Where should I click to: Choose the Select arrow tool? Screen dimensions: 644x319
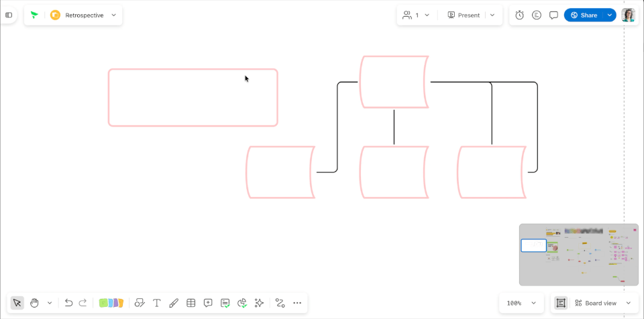[x=17, y=303]
